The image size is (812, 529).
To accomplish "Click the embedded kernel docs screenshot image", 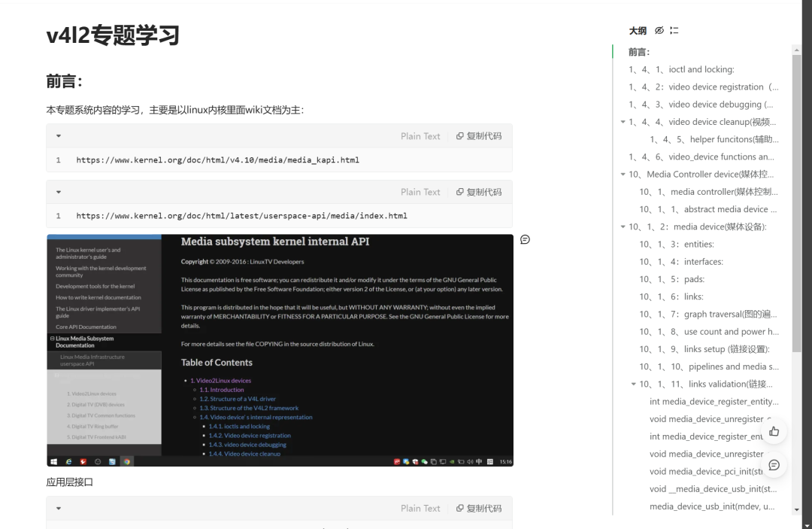I will [280, 350].
